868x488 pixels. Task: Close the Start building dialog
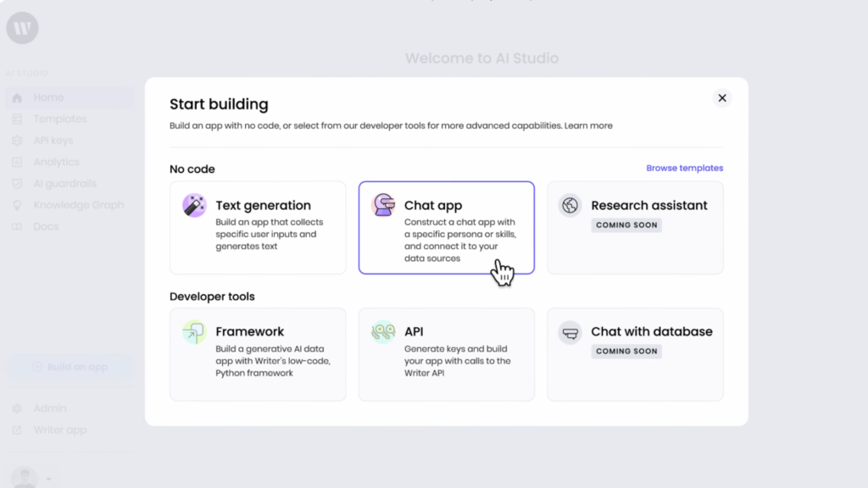click(721, 97)
